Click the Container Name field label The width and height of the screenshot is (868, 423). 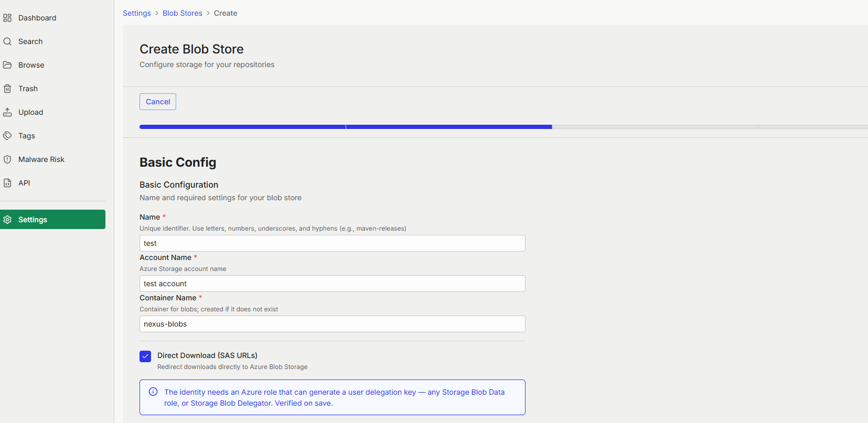[168, 298]
